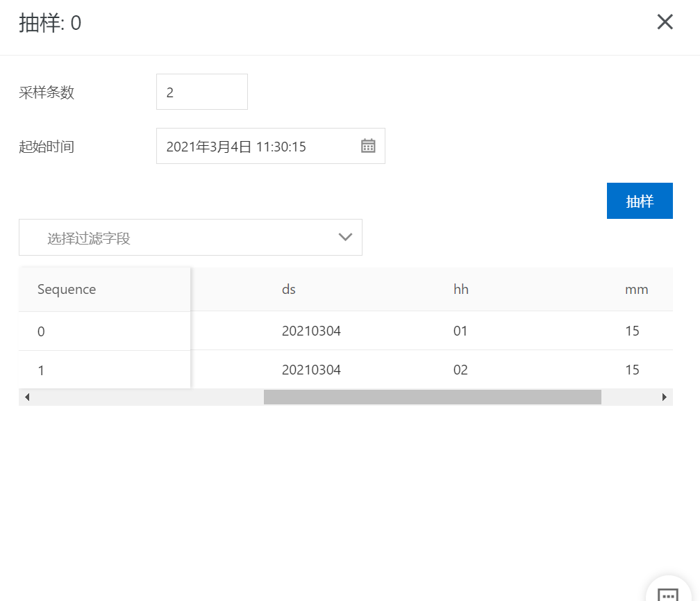Click the blue 抽样 button
700x601 pixels.
640,201
